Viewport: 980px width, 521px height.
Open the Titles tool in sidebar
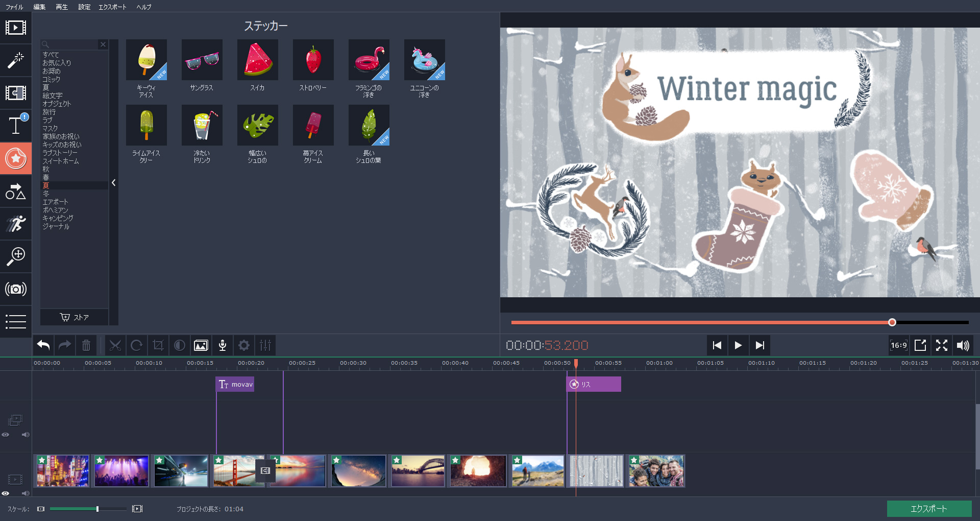click(16, 125)
